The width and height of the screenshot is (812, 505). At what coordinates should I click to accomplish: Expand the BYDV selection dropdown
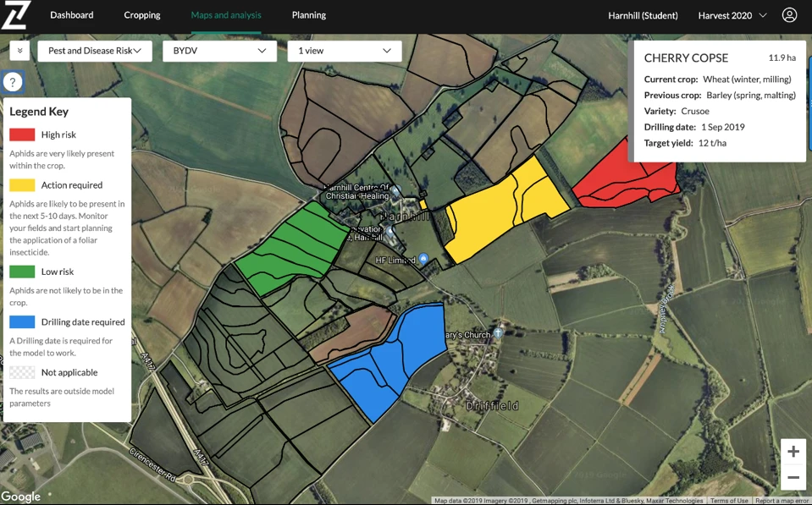coord(219,51)
